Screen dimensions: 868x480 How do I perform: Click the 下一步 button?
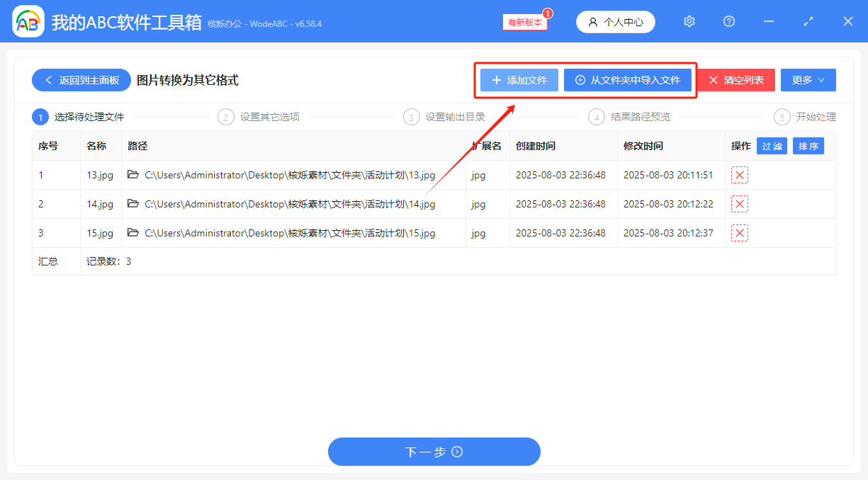434,451
